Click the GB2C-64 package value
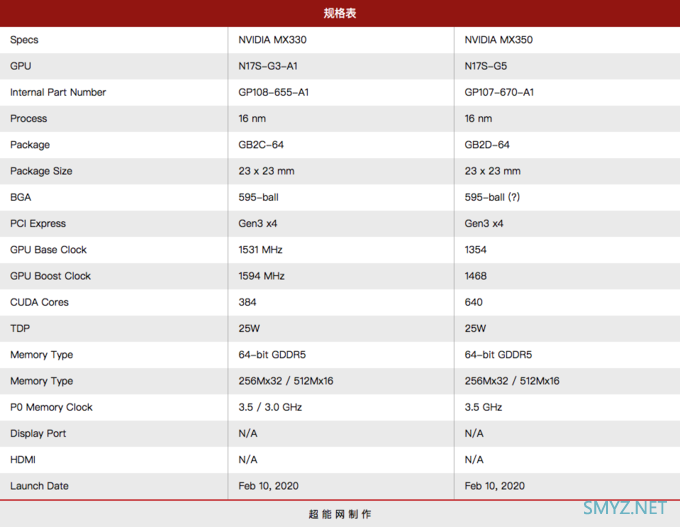This screenshot has width=680, height=527. (261, 145)
